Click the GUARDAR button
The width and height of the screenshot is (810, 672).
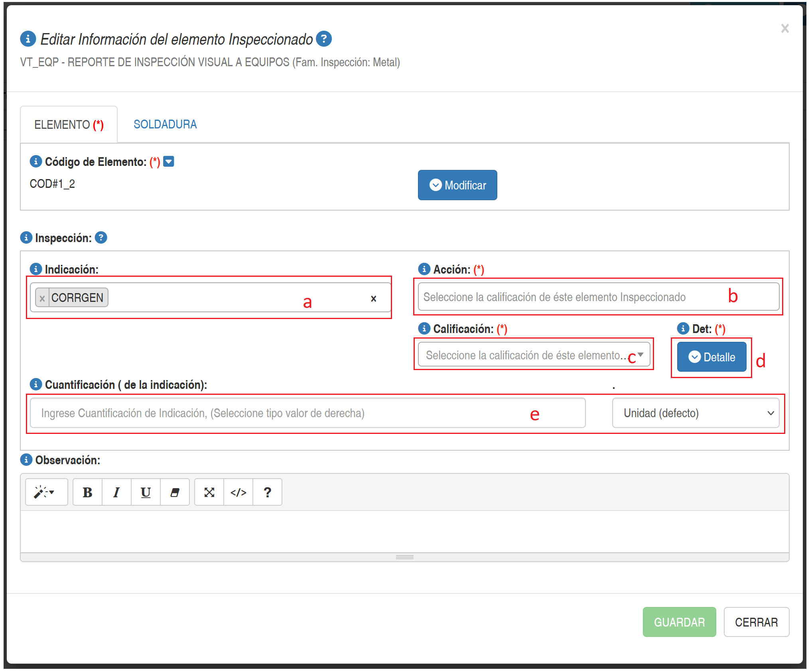pos(679,622)
